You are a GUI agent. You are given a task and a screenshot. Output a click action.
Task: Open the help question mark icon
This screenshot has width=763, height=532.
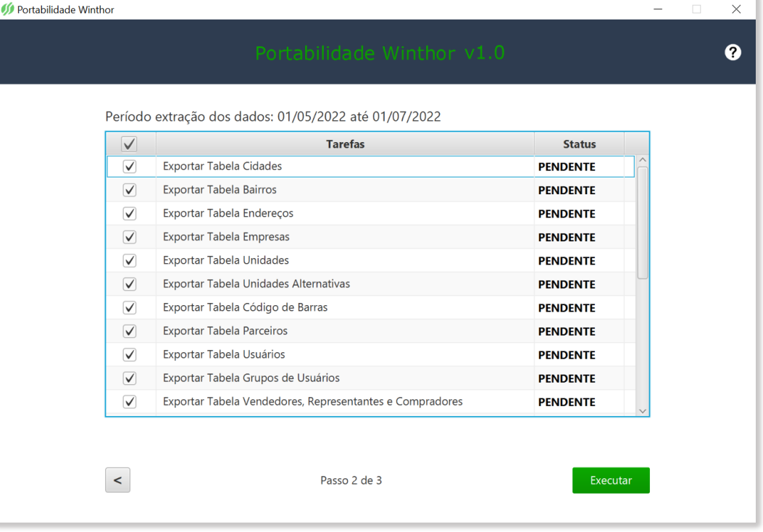733,52
